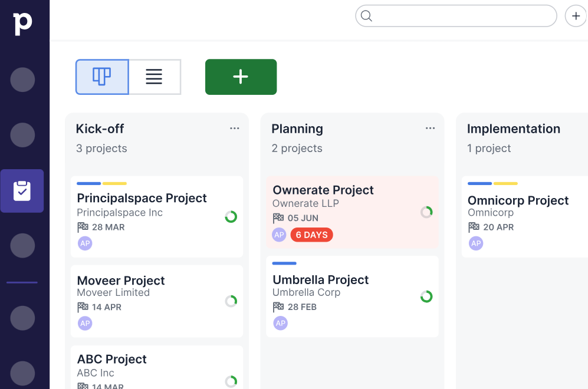Click the flag icon on Principalspace Project
Image resolution: width=588 pixels, height=389 pixels.
point(83,227)
